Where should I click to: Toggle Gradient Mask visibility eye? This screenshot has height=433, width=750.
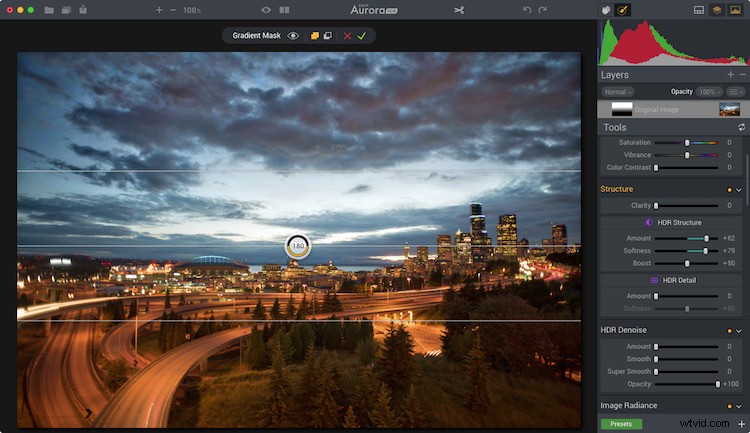(293, 36)
